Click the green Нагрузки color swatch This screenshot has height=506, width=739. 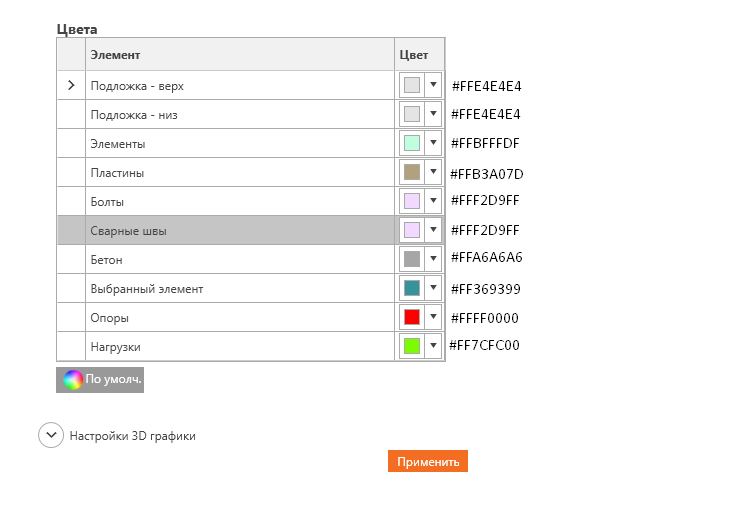tap(412, 347)
